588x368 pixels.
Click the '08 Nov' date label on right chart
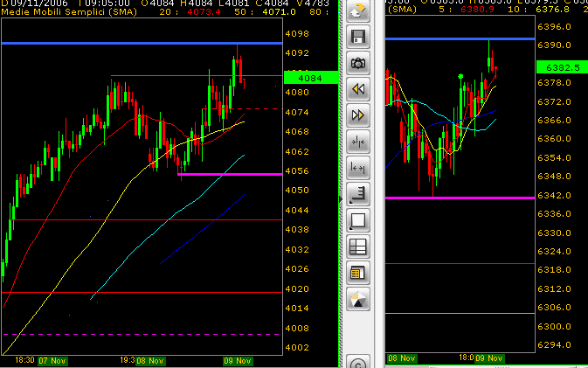(x=402, y=358)
